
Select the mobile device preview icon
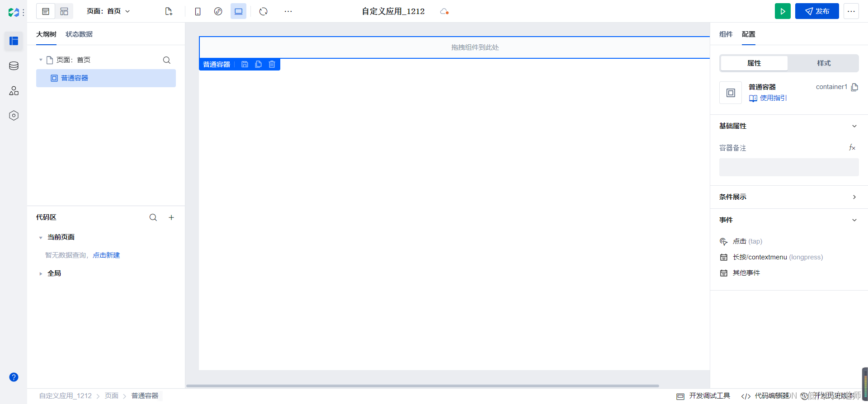[198, 11]
